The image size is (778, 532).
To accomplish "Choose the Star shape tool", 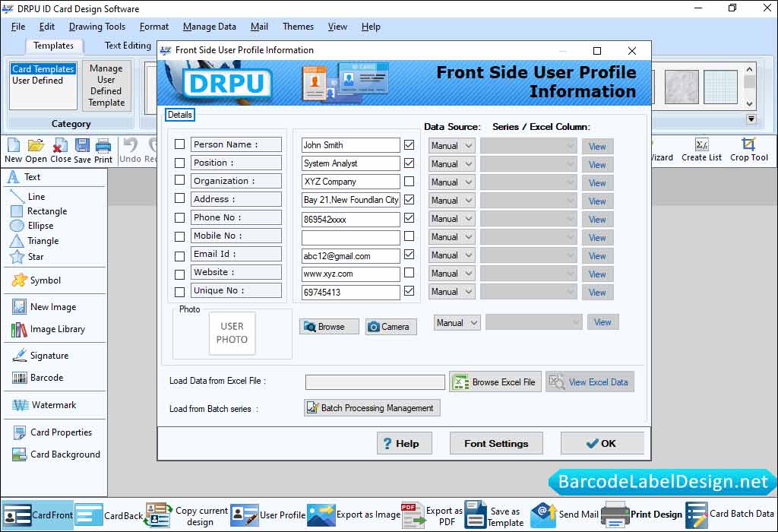I will coord(27,257).
